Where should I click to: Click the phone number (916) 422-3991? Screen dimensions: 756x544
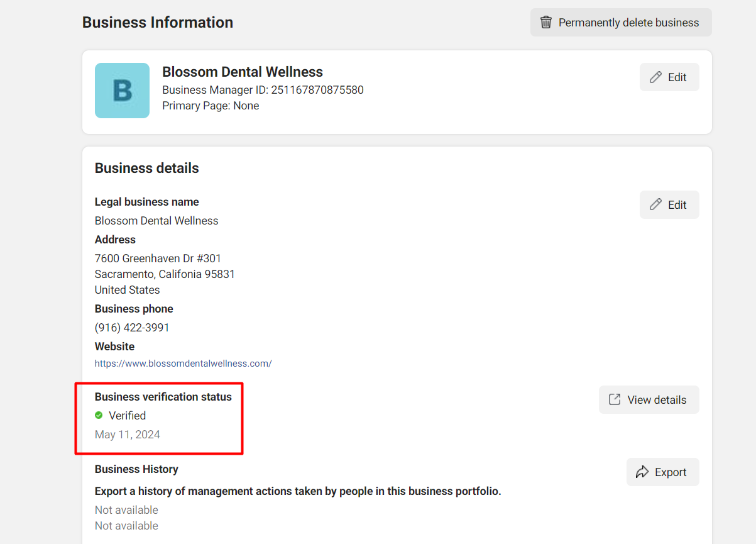132,328
